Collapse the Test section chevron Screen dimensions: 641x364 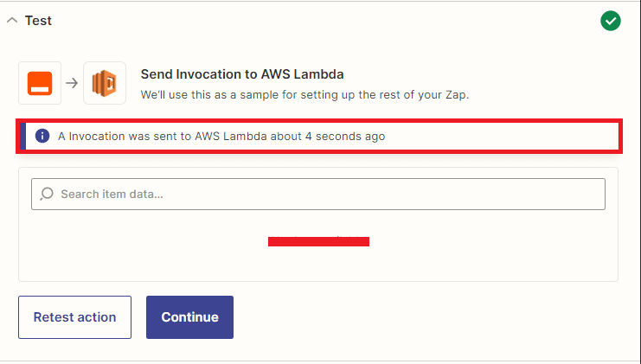pyautogui.click(x=11, y=21)
